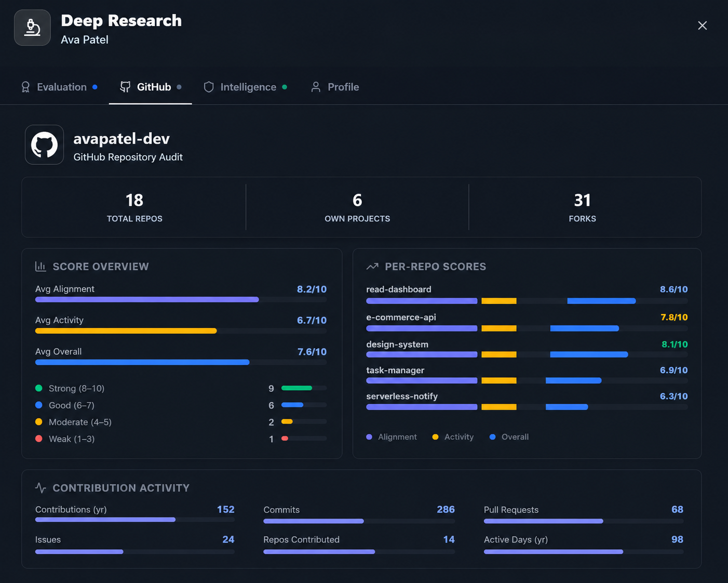Click the 7.6/10 Avg Overall score

[x=312, y=352]
